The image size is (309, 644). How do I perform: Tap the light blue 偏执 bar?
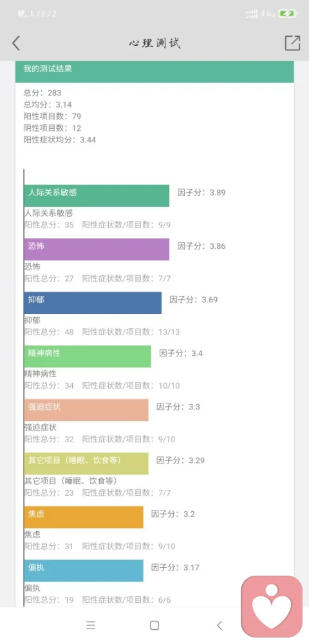(x=84, y=571)
